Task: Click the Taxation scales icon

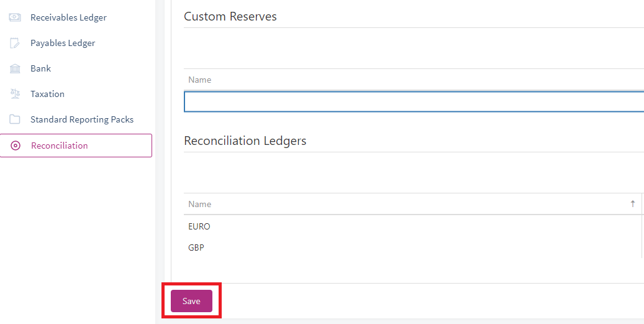Action: pyautogui.click(x=15, y=94)
